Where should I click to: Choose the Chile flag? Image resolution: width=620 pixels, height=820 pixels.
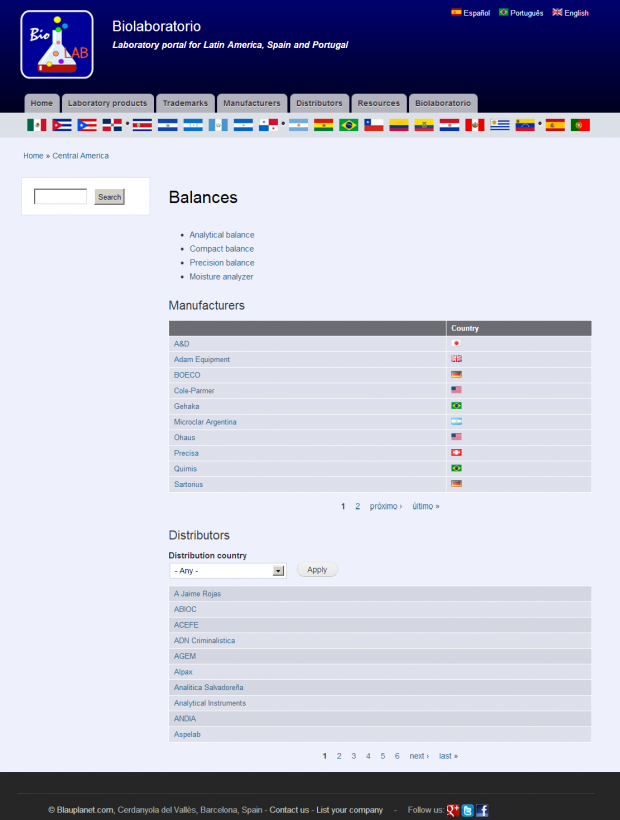click(x=374, y=125)
